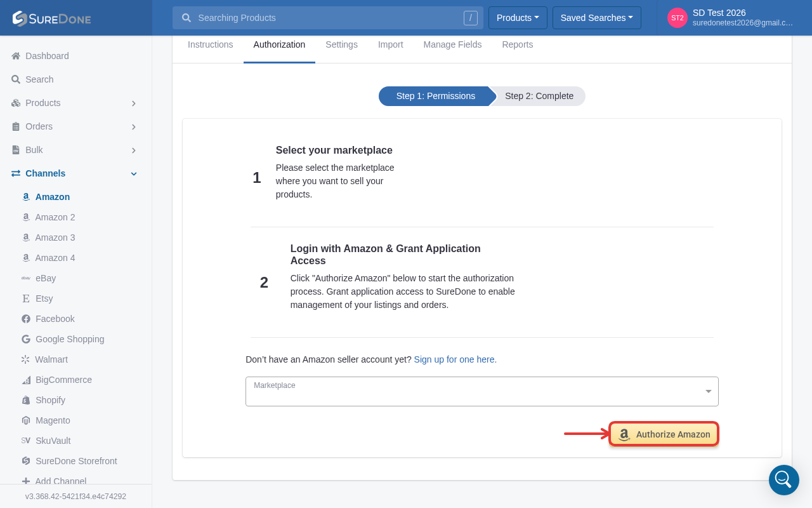This screenshot has height=508, width=812.
Task: Click the search magnifier icon in top bar
Action: click(187, 18)
